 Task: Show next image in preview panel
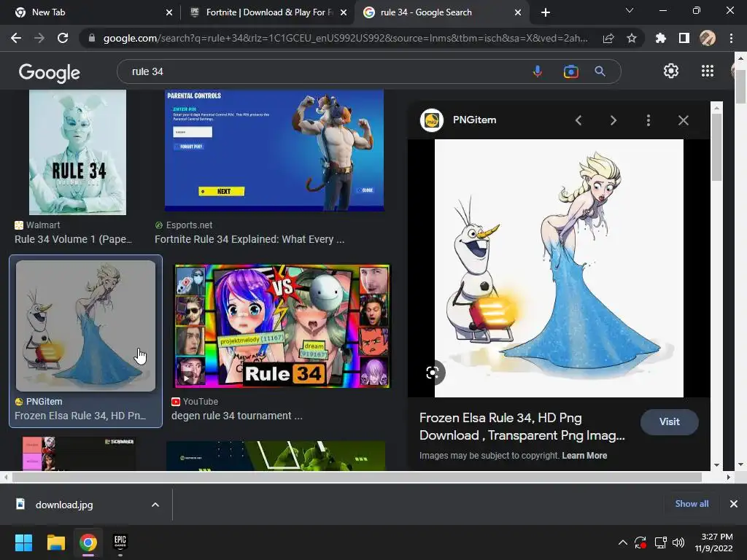tap(614, 120)
